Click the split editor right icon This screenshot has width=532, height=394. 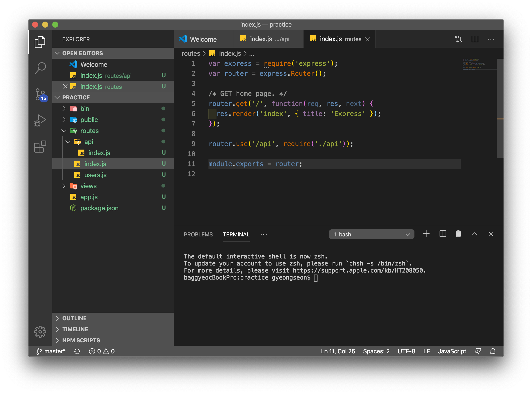click(475, 39)
